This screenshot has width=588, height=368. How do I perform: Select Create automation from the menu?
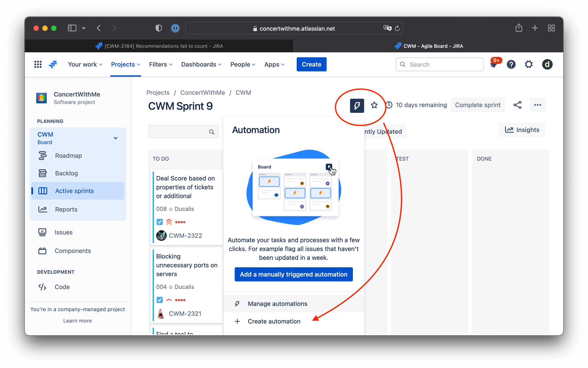[x=274, y=321]
